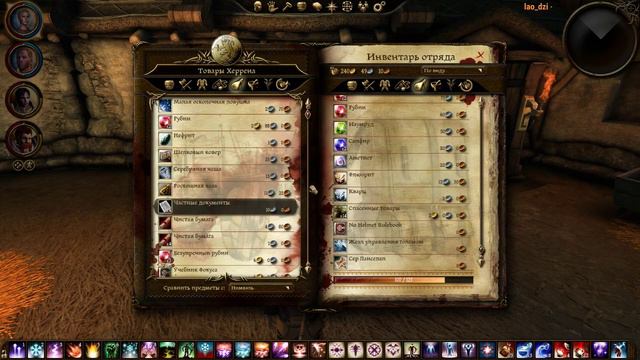Select the flask filter in party inventory
This screenshot has height=360, width=640.
pyautogui.click(x=419, y=85)
